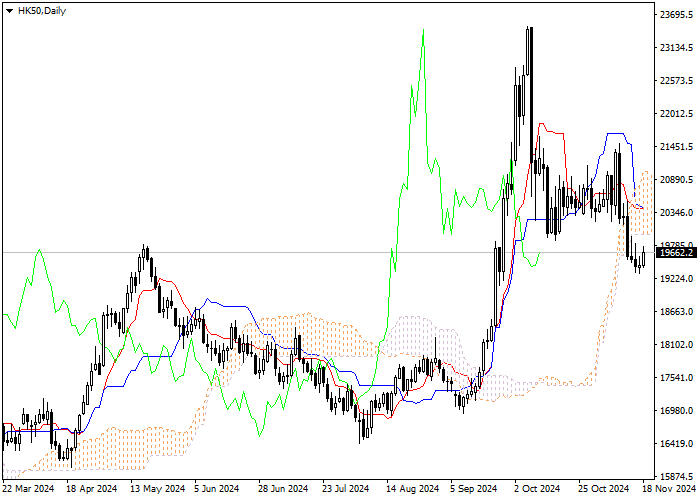Select the price axis label 20890.5
Viewport: 700px width, 500px height.
(x=676, y=179)
